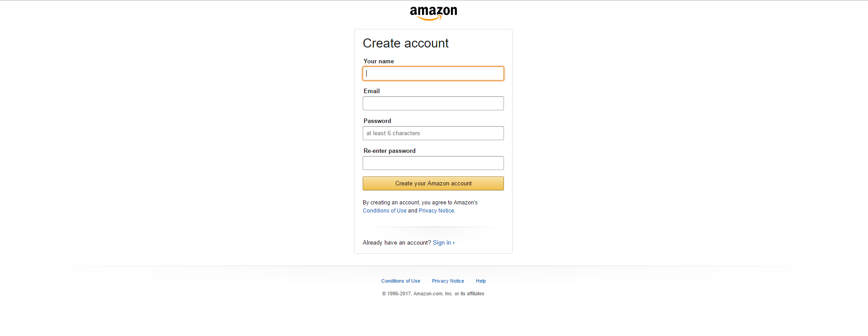Click the Password field with 6-character hint
This screenshot has width=868, height=336.
(433, 133)
